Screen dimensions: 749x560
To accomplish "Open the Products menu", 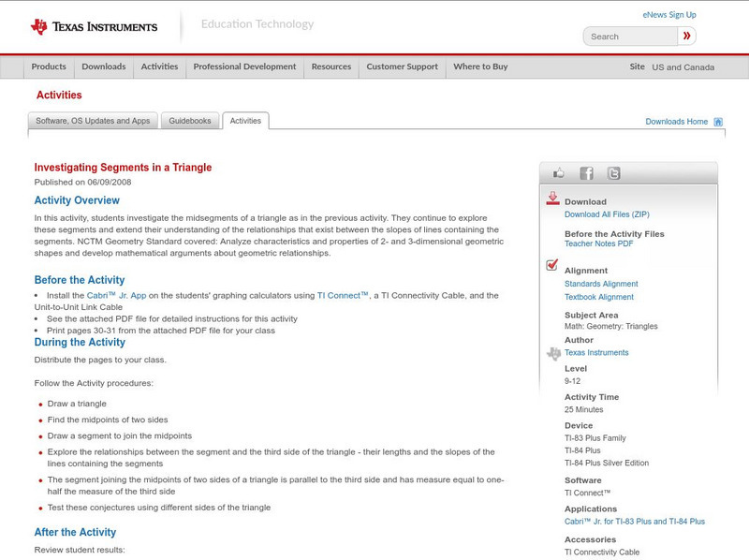I will [49, 66].
